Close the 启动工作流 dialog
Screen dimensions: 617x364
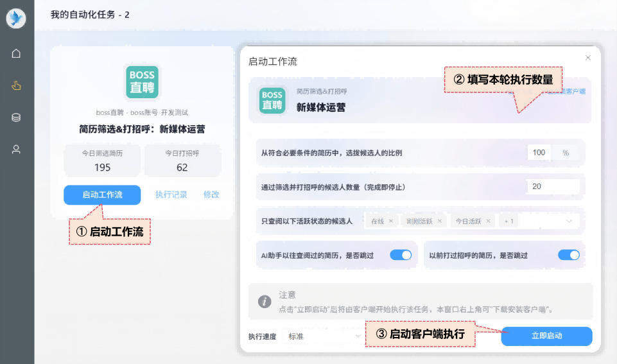(587, 58)
